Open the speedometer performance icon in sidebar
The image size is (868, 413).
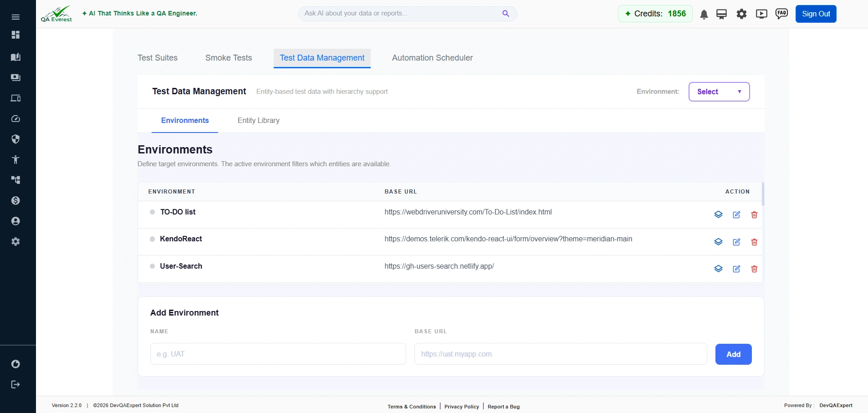pyautogui.click(x=15, y=119)
